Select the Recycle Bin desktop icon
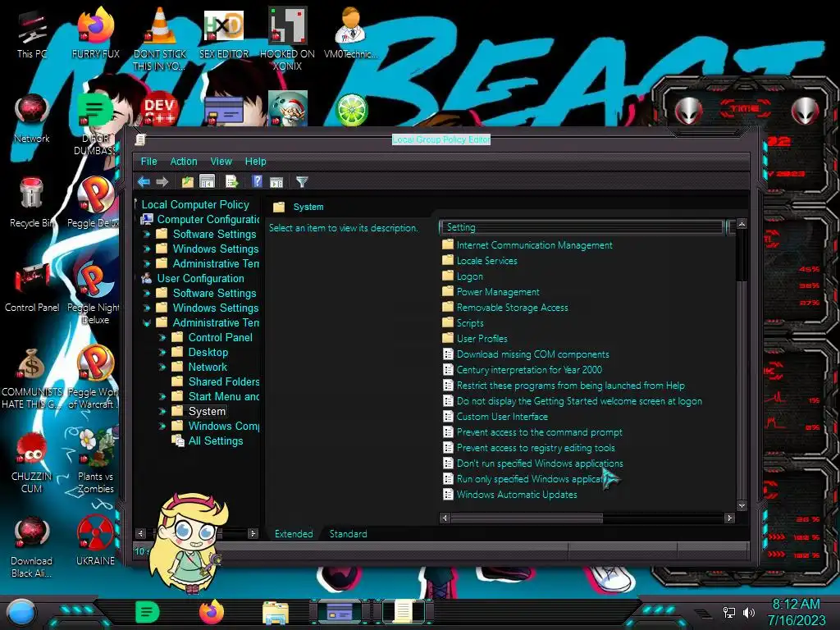Image resolution: width=840 pixels, height=630 pixels. coord(32,203)
